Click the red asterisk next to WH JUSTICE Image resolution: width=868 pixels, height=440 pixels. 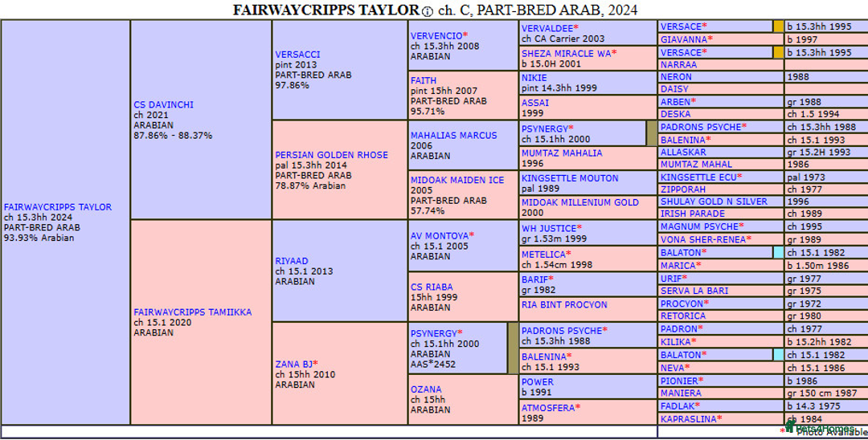pyautogui.click(x=579, y=228)
